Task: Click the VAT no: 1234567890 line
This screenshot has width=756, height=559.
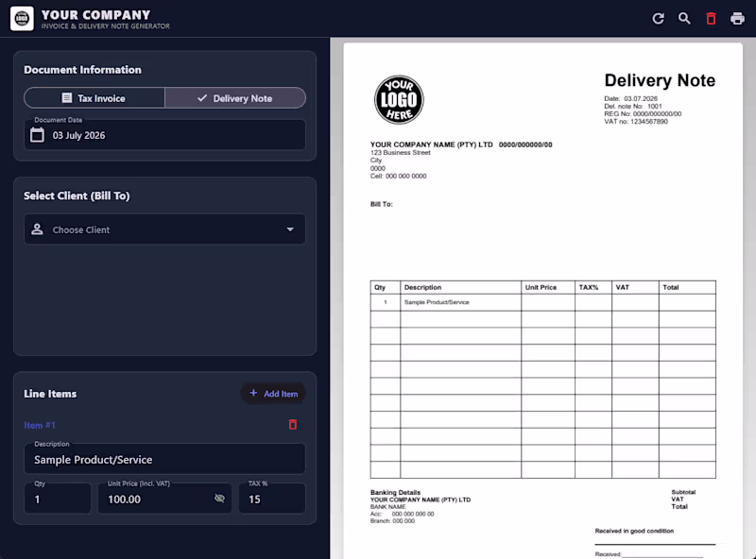Action: [x=636, y=122]
